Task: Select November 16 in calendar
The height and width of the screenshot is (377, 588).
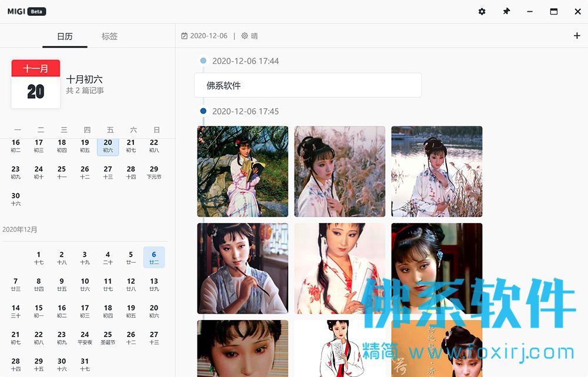Action: pyautogui.click(x=16, y=146)
